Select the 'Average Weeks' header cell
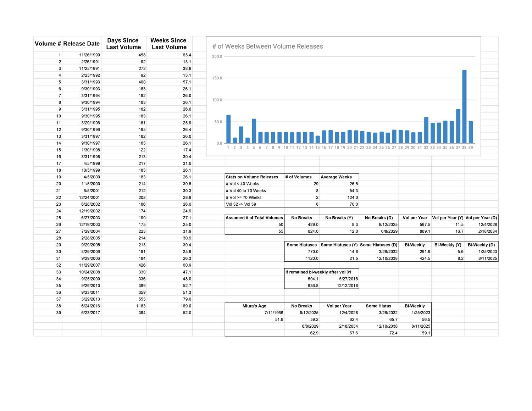 click(339, 177)
